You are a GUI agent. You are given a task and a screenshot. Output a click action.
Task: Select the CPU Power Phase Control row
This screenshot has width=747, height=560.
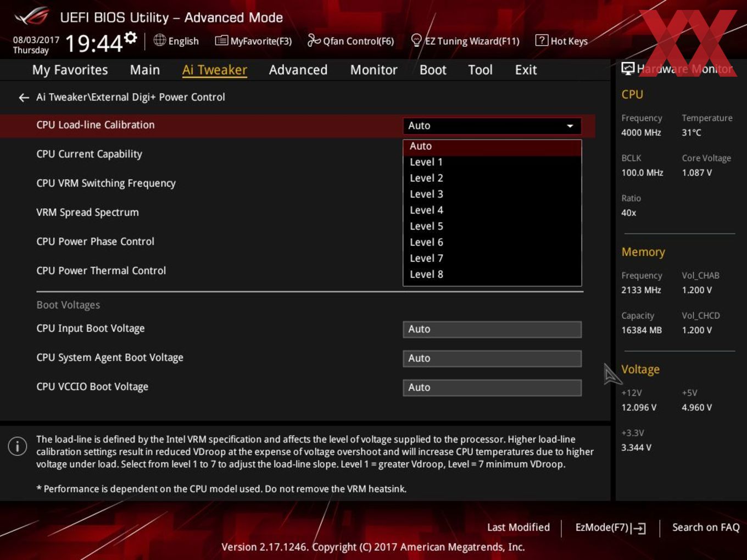(95, 242)
